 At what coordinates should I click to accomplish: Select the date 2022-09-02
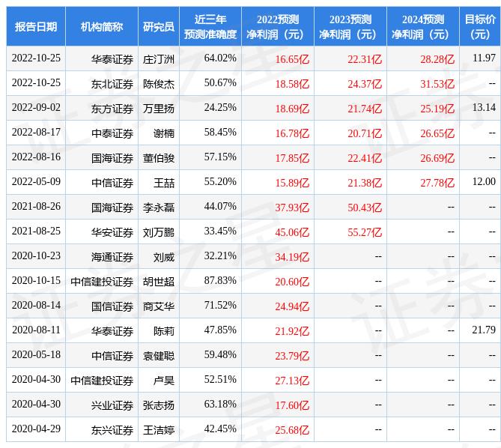point(36,107)
